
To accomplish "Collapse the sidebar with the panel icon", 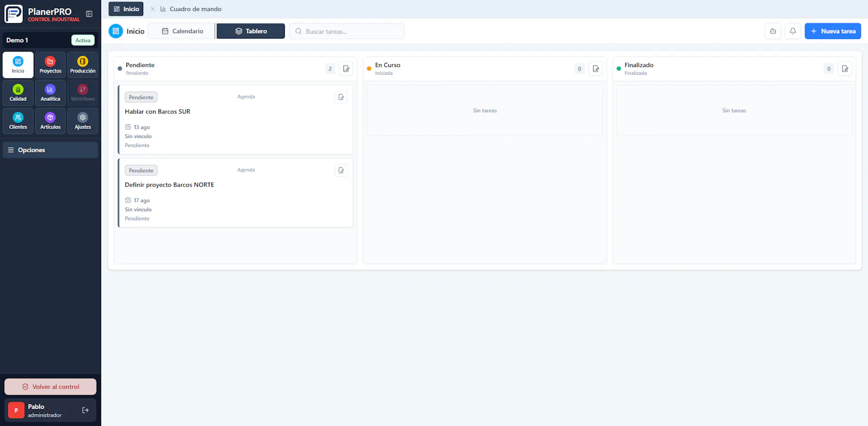I will pyautogui.click(x=89, y=14).
